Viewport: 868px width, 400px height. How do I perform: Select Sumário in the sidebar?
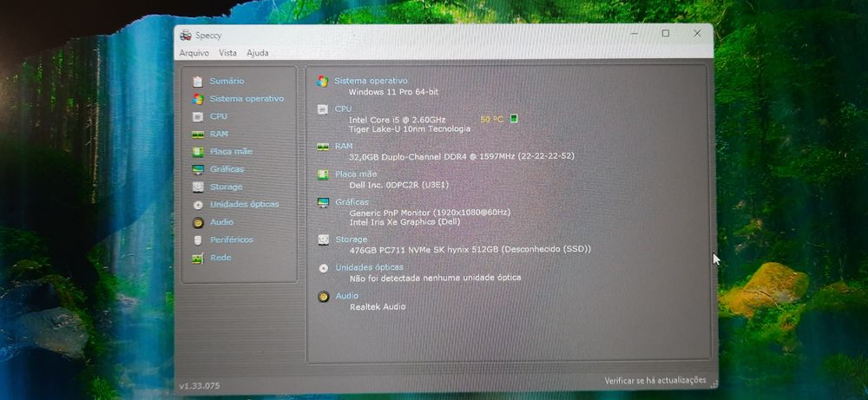point(227,82)
